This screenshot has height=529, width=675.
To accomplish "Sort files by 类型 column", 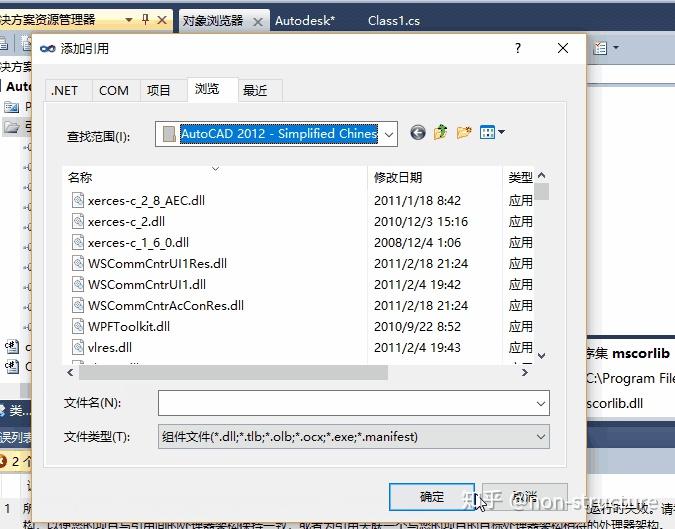I will (520, 177).
